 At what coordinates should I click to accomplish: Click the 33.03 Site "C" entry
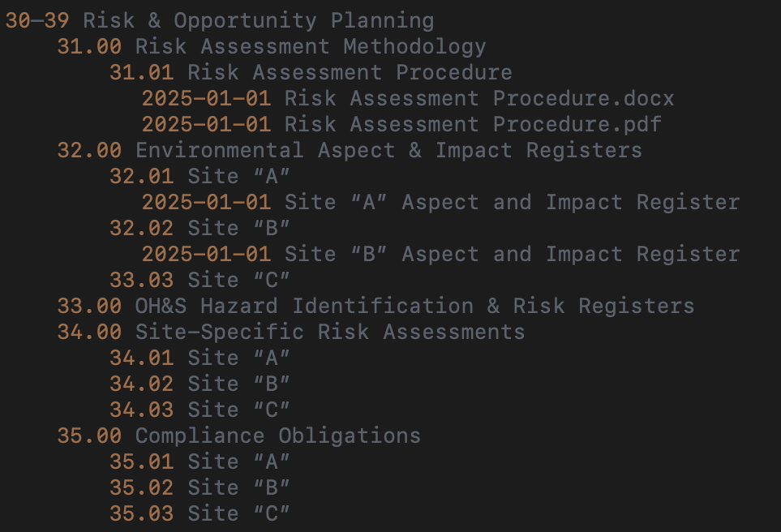click(200, 280)
